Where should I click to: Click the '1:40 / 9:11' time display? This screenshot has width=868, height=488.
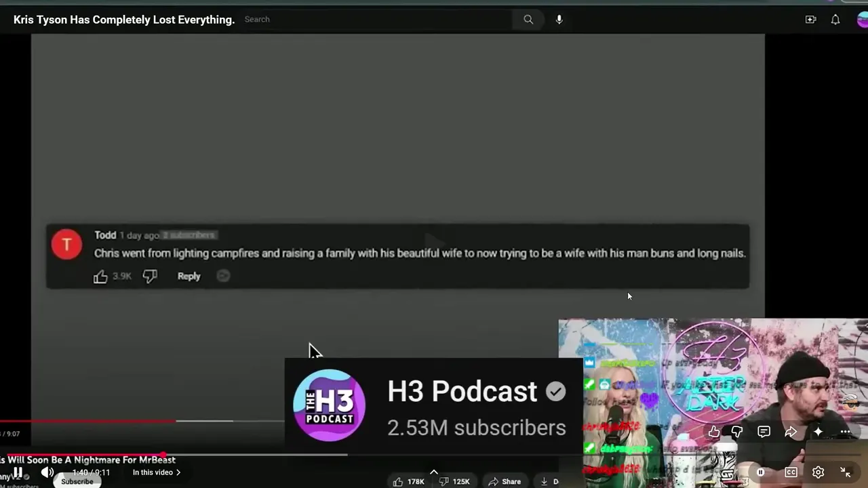[91, 472]
